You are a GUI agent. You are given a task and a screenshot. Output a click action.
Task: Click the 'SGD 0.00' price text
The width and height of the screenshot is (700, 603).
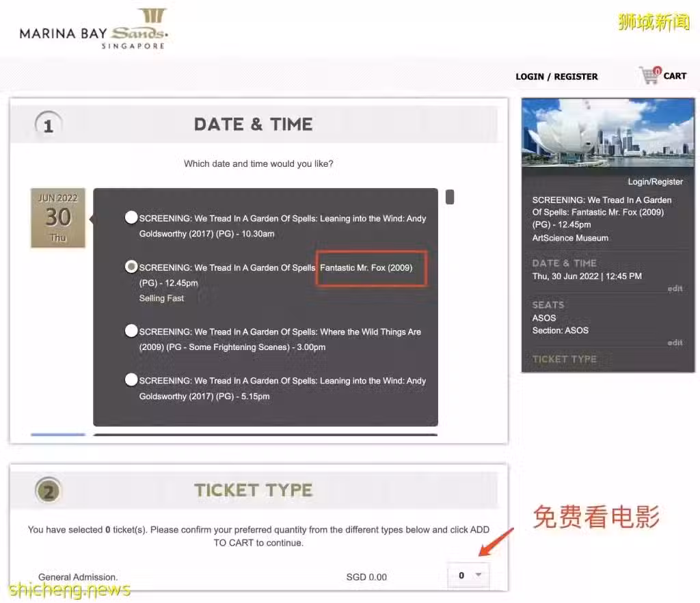[366, 577]
